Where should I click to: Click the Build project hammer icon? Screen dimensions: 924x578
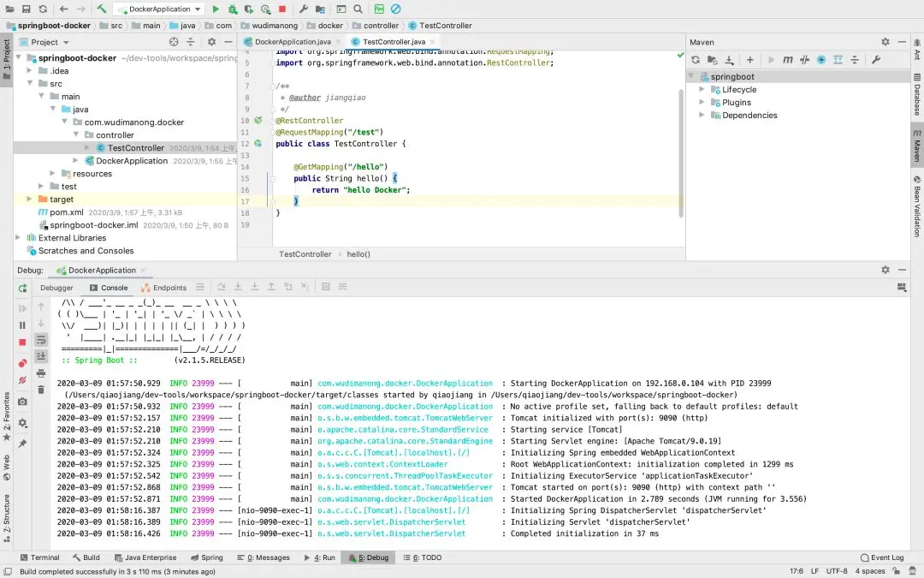pos(102,9)
